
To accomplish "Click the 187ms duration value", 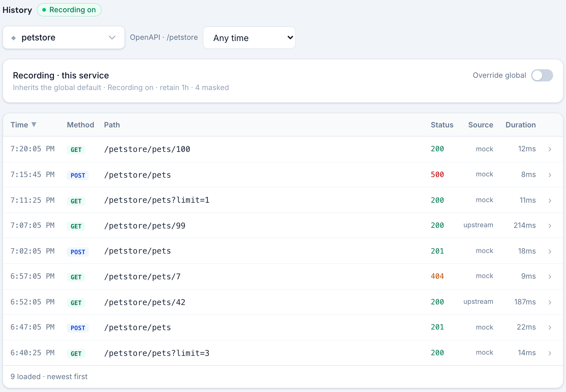I will pyautogui.click(x=525, y=302).
